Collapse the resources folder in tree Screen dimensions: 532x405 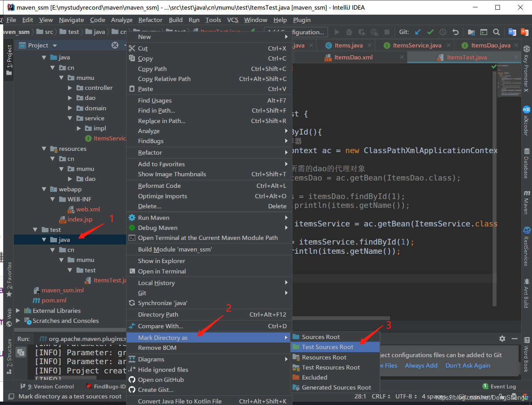coord(44,149)
